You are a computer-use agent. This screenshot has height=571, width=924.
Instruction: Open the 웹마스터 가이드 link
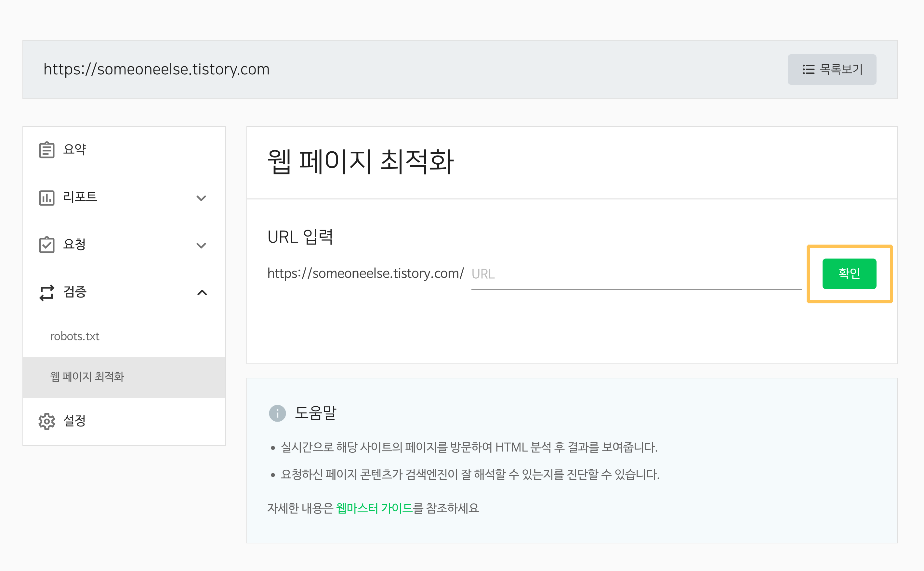374,508
